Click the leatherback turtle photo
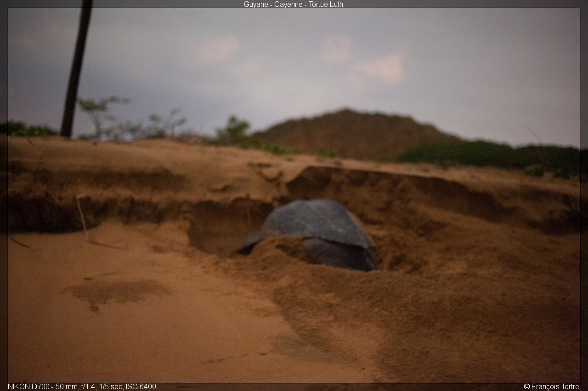The height and width of the screenshot is (391, 588). 294,195
